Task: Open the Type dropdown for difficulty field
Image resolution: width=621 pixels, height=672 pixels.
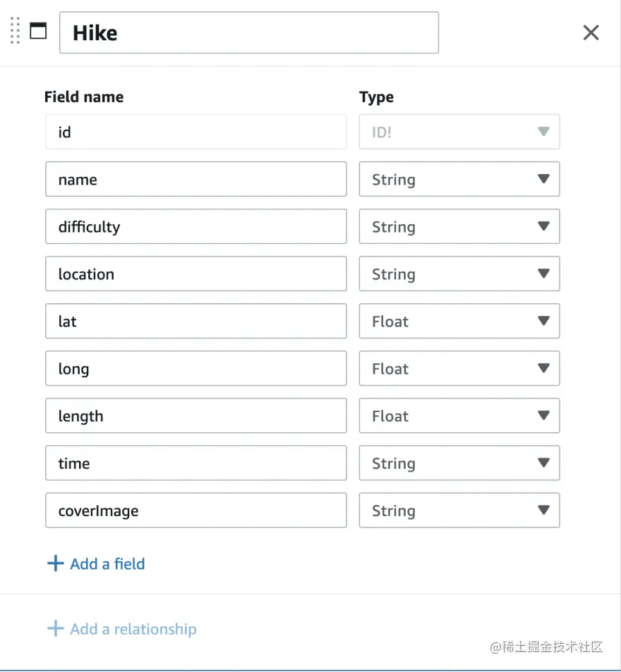Action: [459, 226]
